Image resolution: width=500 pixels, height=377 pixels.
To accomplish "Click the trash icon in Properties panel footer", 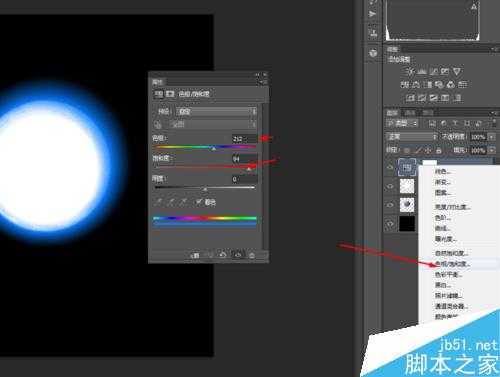I will 252,255.
